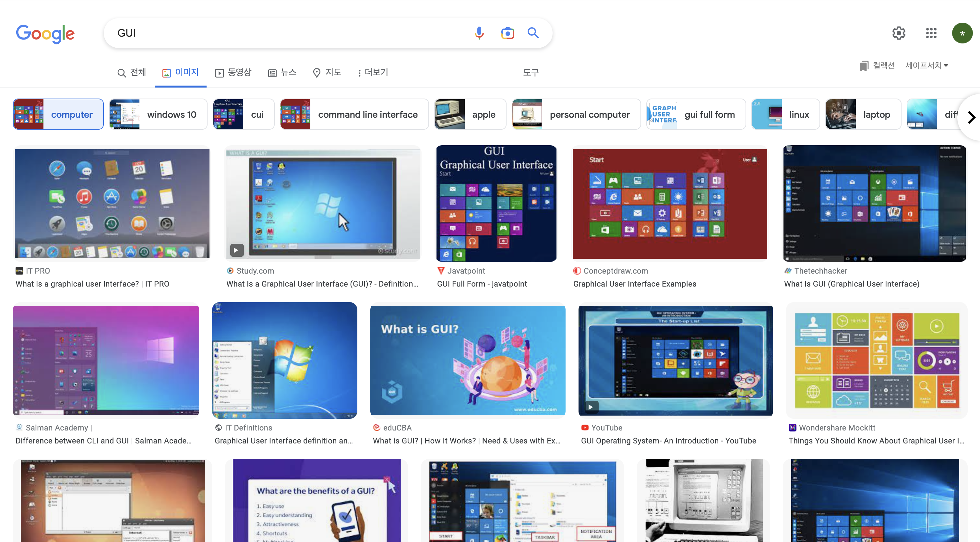Switch to the 지도 (Maps) tab

point(327,72)
